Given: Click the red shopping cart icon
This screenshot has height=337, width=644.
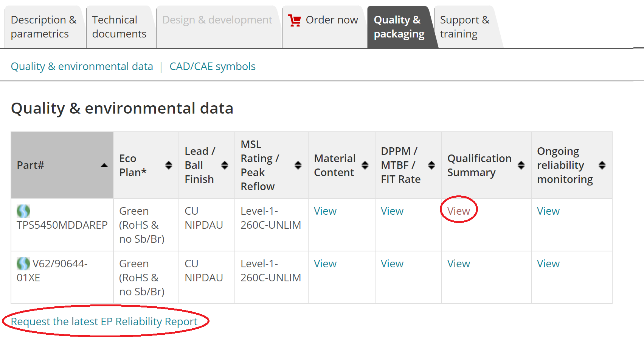Looking at the screenshot, I should [x=294, y=20].
